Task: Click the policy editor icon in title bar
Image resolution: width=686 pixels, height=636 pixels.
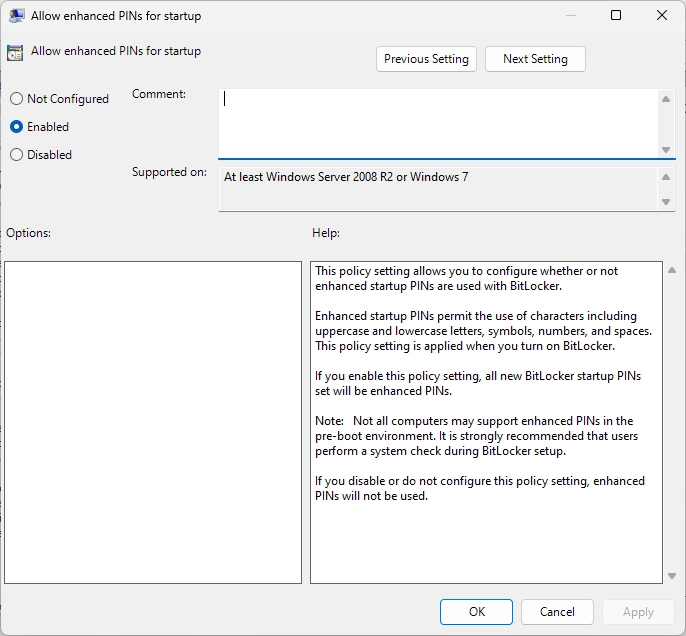Action: click(x=17, y=15)
